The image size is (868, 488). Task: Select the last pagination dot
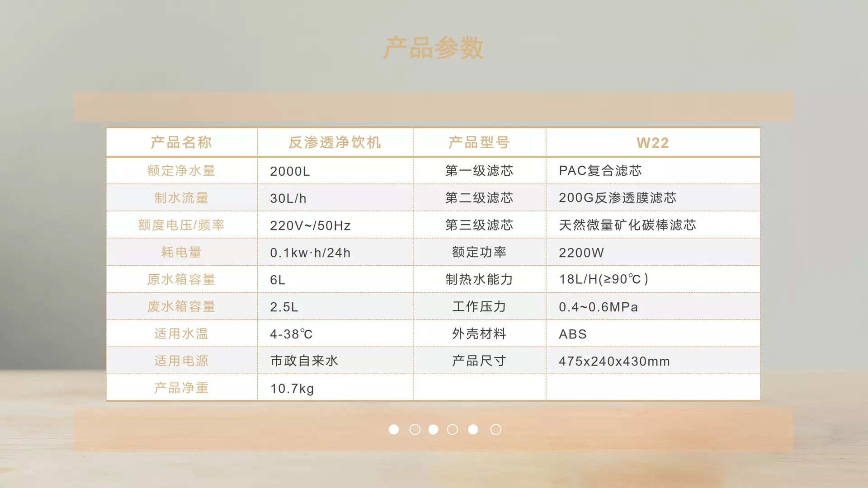495,429
